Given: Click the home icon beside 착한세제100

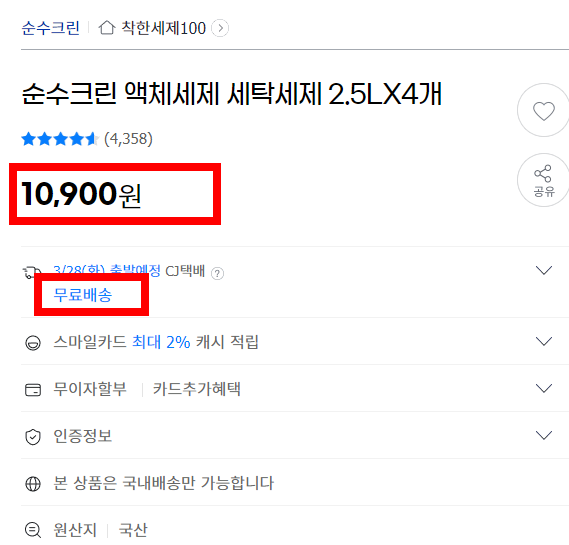Looking at the screenshot, I should click(107, 28).
